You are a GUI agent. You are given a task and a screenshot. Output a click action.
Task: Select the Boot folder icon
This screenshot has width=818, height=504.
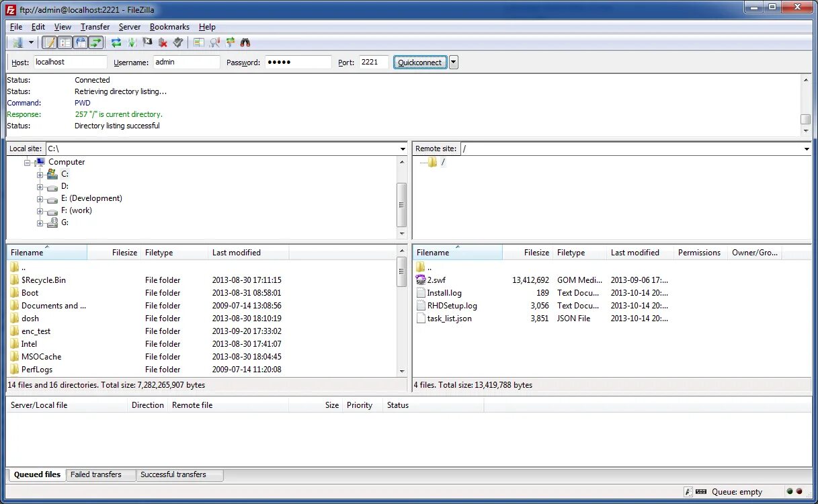(15, 293)
